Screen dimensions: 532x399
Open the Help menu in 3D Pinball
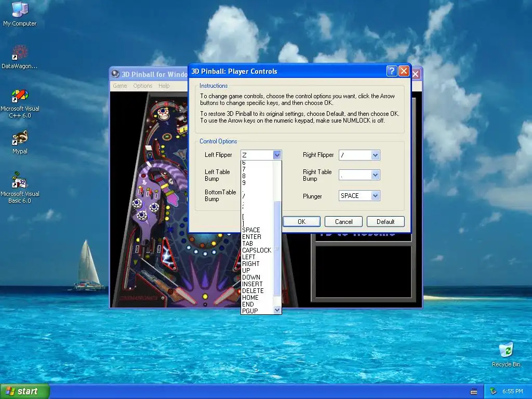tap(164, 86)
